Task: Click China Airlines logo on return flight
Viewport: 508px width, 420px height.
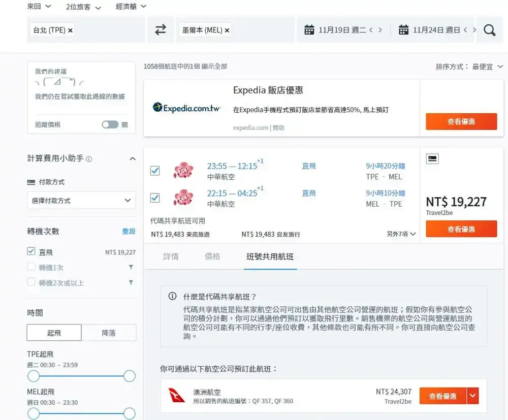Action: pyautogui.click(x=183, y=198)
